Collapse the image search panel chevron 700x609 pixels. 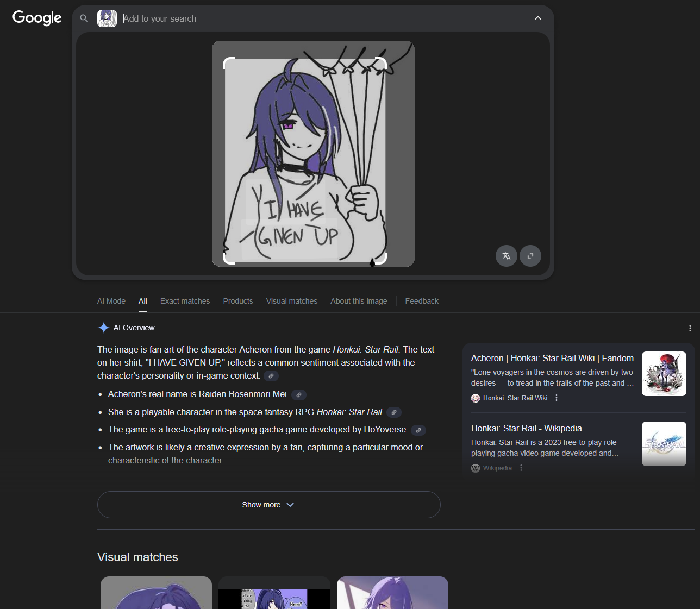pos(538,18)
